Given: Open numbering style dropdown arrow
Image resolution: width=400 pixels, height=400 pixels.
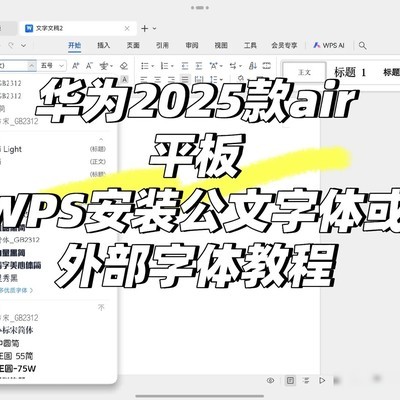Looking at the screenshot, I should 172,66.
